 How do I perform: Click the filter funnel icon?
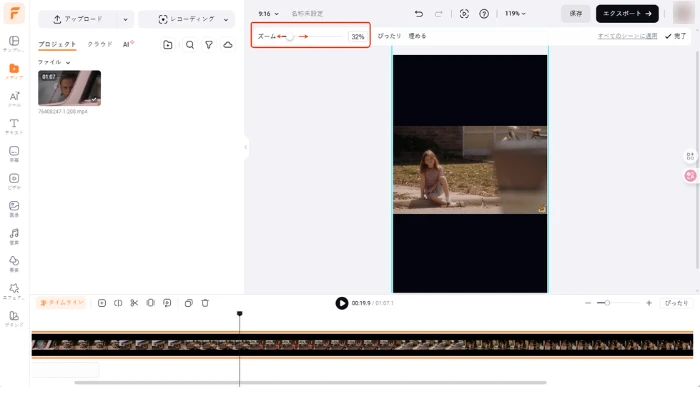tap(208, 45)
